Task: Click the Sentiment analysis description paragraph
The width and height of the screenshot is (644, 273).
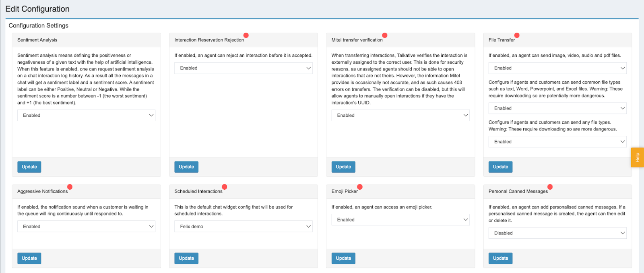Action: pos(86,79)
